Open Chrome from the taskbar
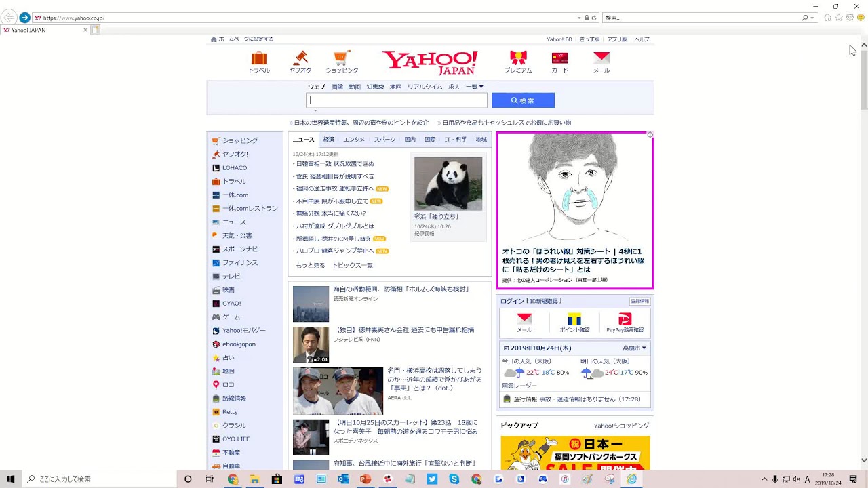The image size is (868, 488). (233, 479)
